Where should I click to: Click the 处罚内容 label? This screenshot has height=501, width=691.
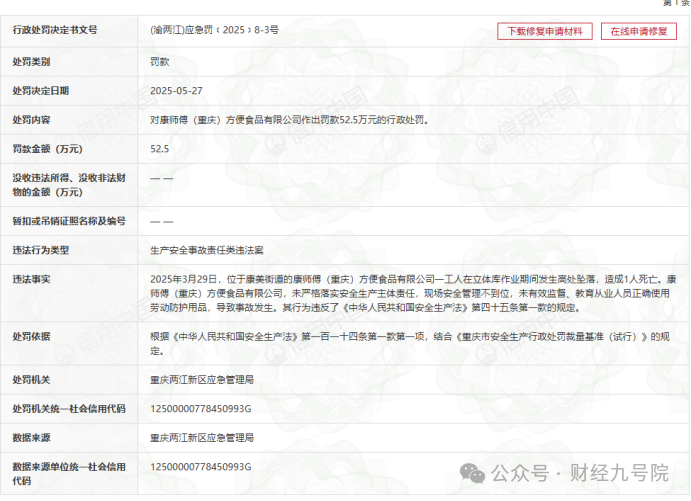[x=31, y=120]
